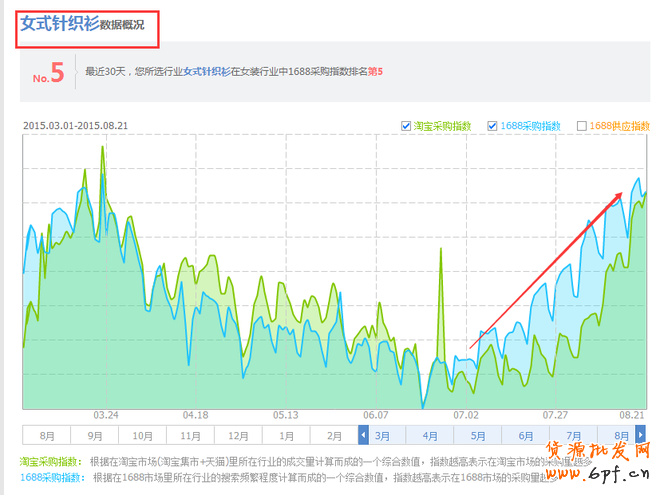
Task: Click the red arrow tip on chart
Action: pos(625,191)
